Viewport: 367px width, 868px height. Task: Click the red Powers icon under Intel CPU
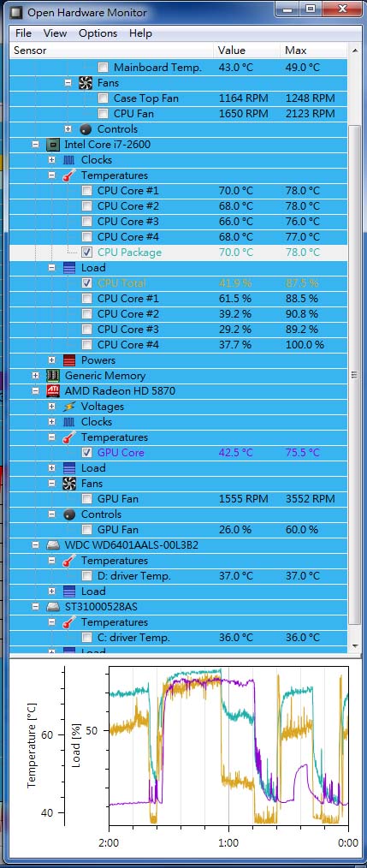click(69, 360)
